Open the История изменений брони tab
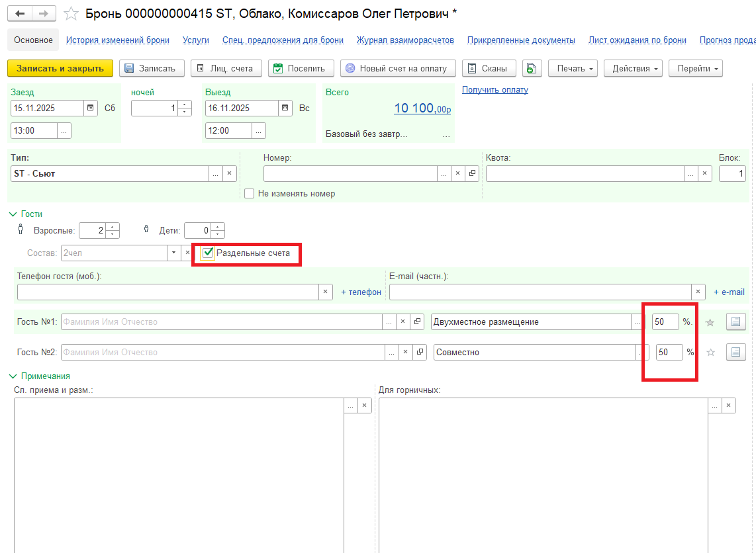 117,40
